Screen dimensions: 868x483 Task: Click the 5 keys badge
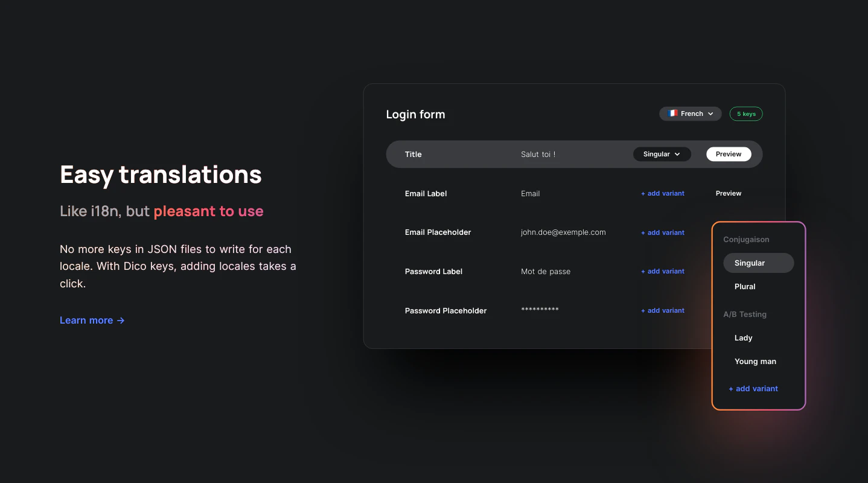click(x=746, y=114)
